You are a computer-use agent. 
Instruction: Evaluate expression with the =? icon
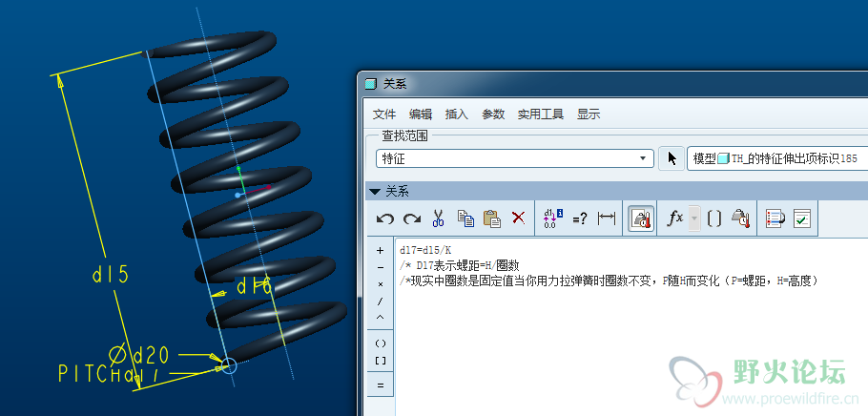tap(580, 219)
